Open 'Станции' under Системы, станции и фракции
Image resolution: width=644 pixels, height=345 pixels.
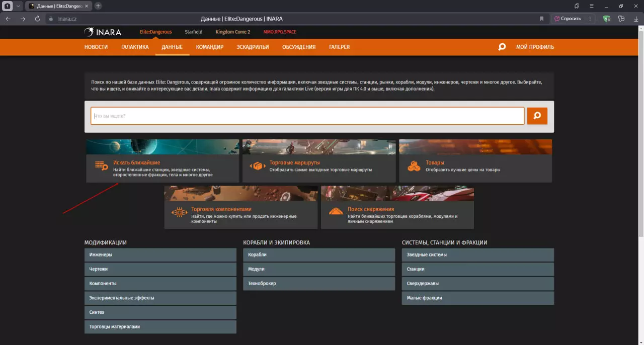coord(478,269)
